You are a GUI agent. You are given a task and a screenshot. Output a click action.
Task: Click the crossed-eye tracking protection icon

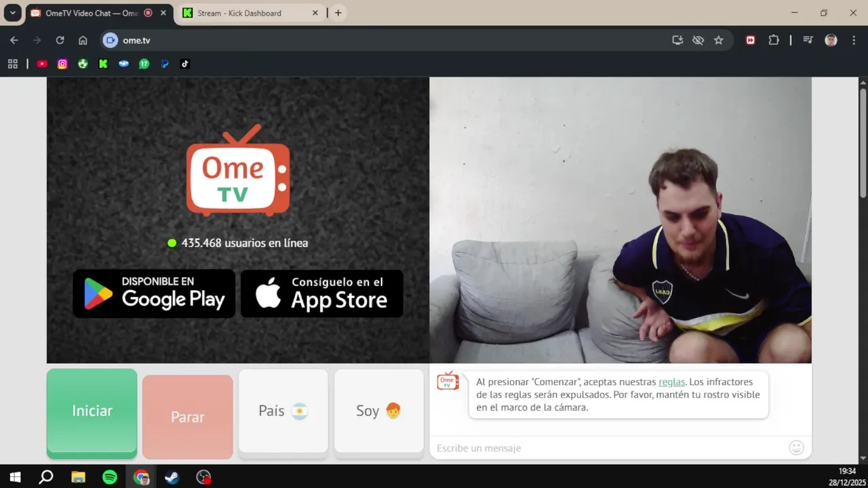pos(698,41)
